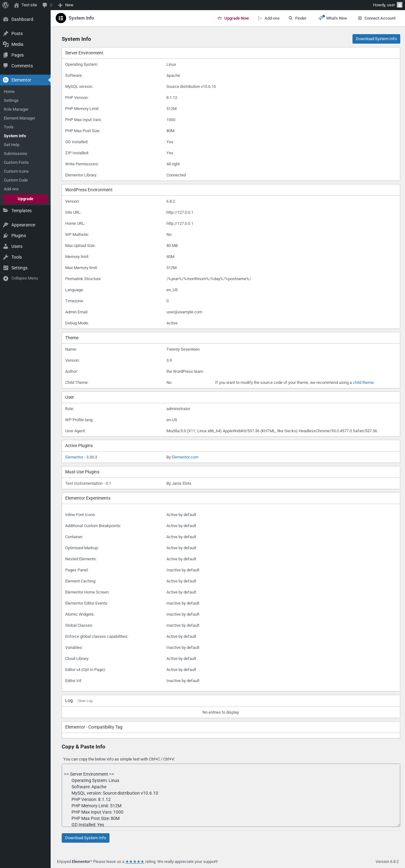The image size is (405, 868).
Task: Click inside the Copy & Paste Info textarea
Action: coord(231,795)
